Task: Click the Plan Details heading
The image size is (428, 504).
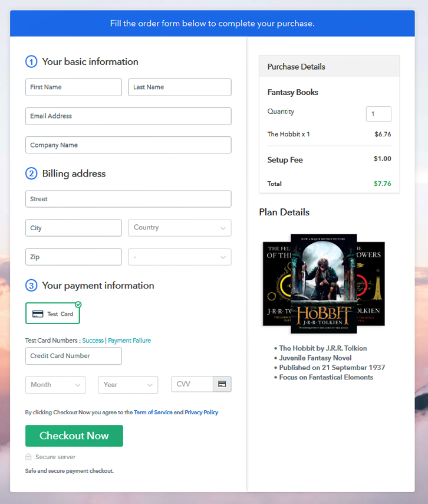Action: tap(284, 212)
